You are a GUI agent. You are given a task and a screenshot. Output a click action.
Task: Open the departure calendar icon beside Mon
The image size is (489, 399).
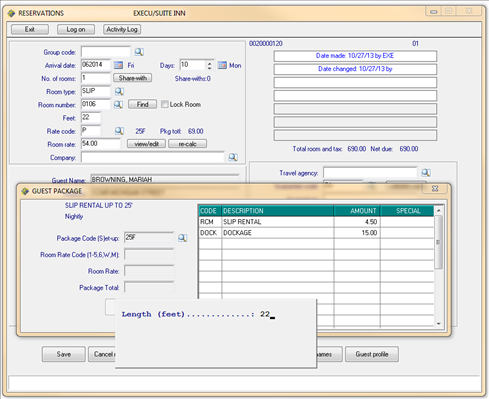222,65
